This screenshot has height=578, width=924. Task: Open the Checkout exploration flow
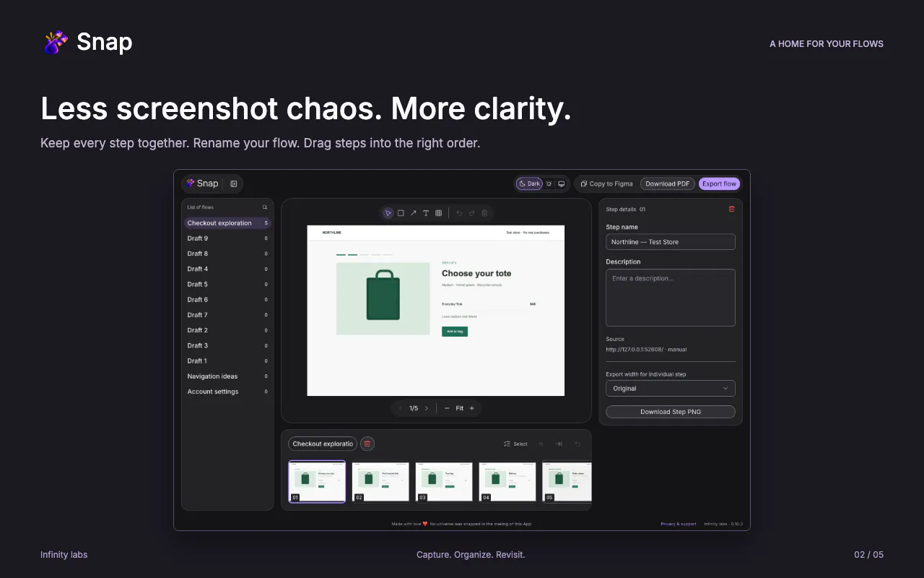pos(227,223)
